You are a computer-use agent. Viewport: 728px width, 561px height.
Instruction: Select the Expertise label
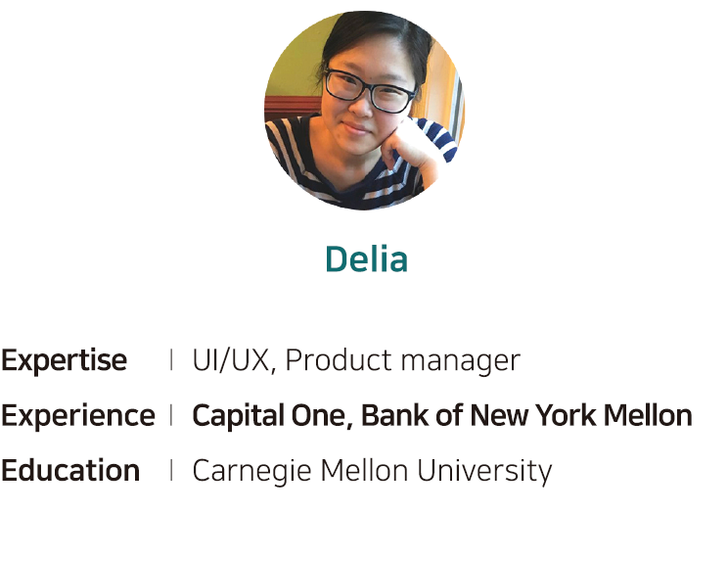point(64,360)
